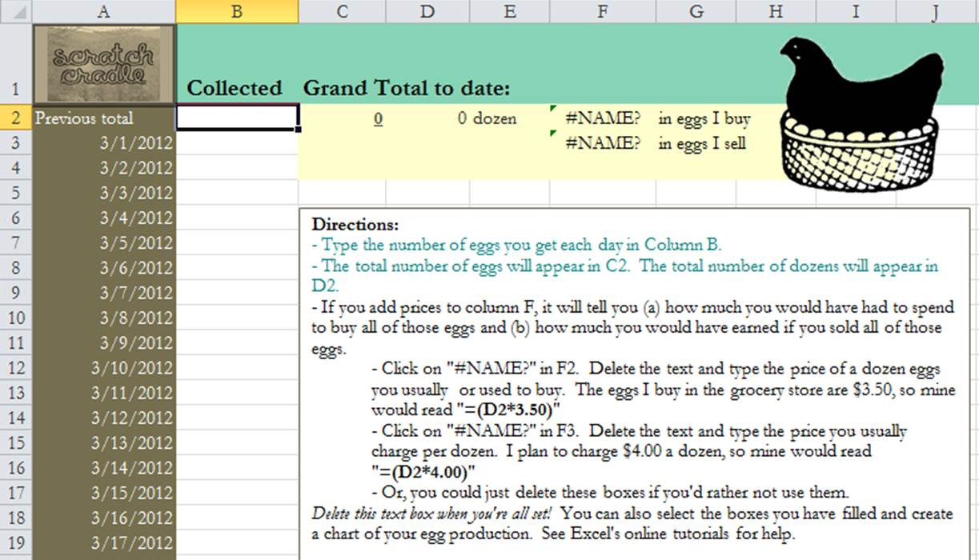The height and width of the screenshot is (560, 979).
Task: Click the "Grand Total to date:" heading
Action: point(407,88)
